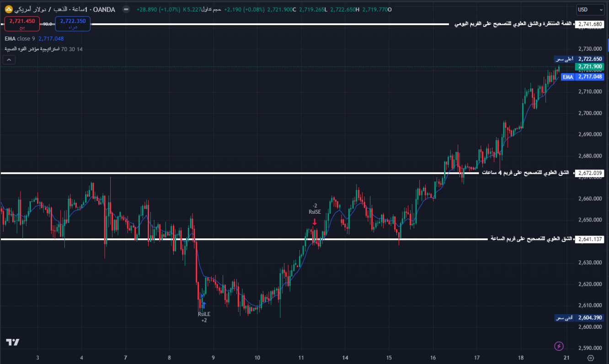Click the red RsiSE arrow marker
Image resolution: width=609 pixels, height=364 pixels.
coord(315,222)
